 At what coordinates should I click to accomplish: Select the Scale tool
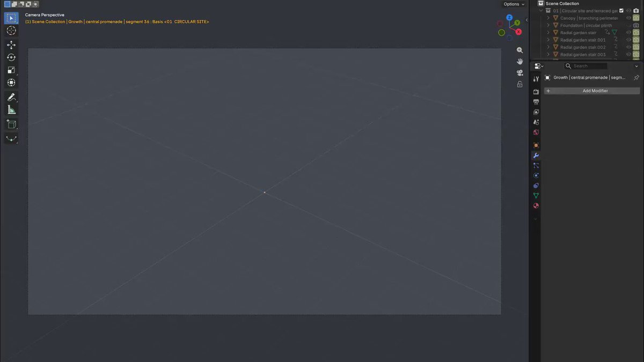coord(11,70)
